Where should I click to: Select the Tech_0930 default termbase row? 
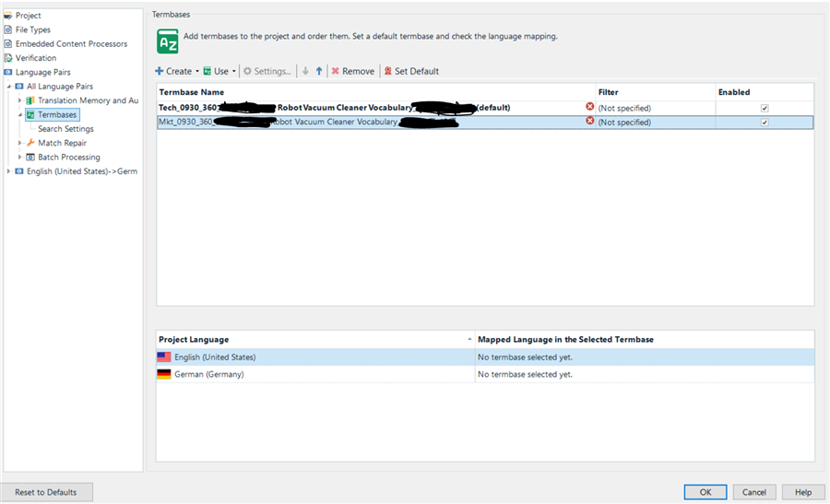pyautogui.click(x=485, y=108)
